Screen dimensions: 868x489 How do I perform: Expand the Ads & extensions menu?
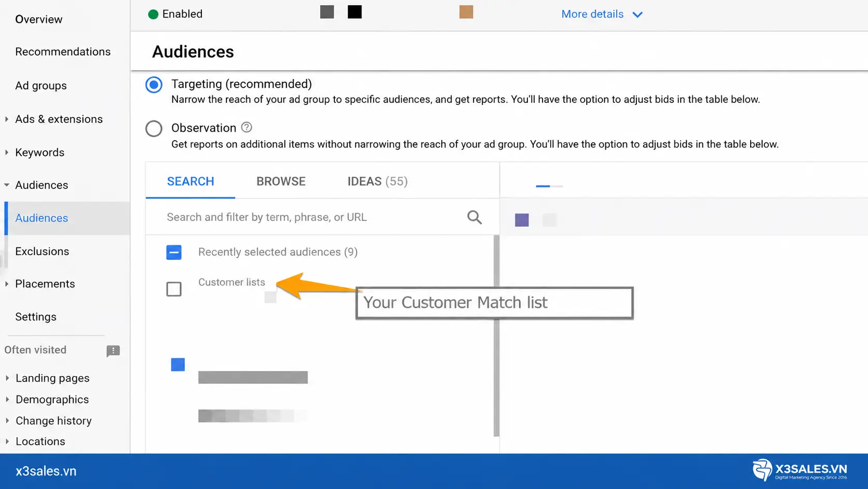(7, 119)
